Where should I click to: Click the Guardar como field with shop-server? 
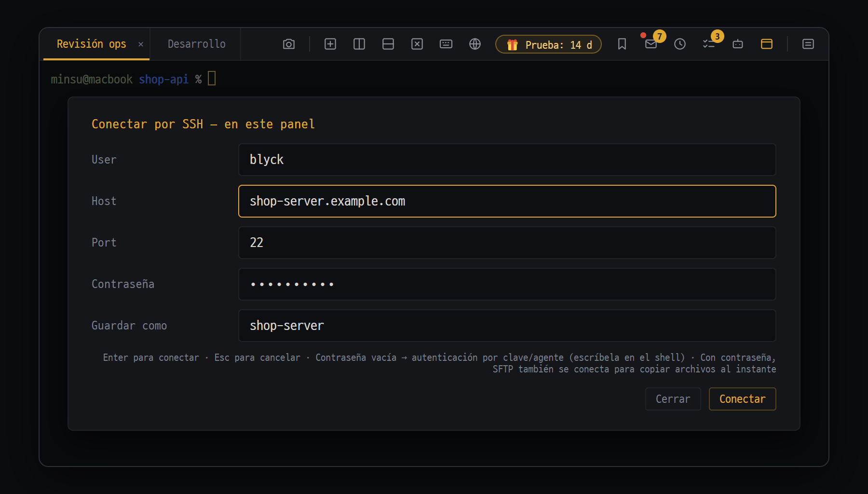coord(507,326)
